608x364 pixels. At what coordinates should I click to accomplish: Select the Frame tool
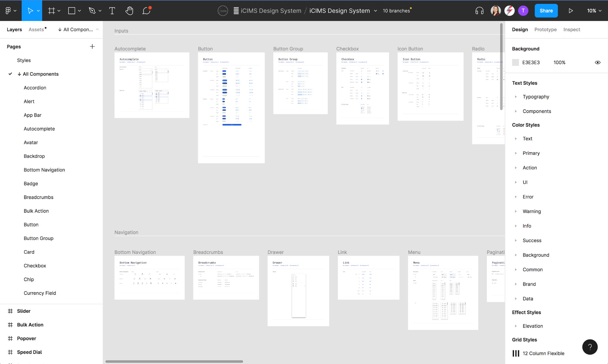[x=52, y=11]
